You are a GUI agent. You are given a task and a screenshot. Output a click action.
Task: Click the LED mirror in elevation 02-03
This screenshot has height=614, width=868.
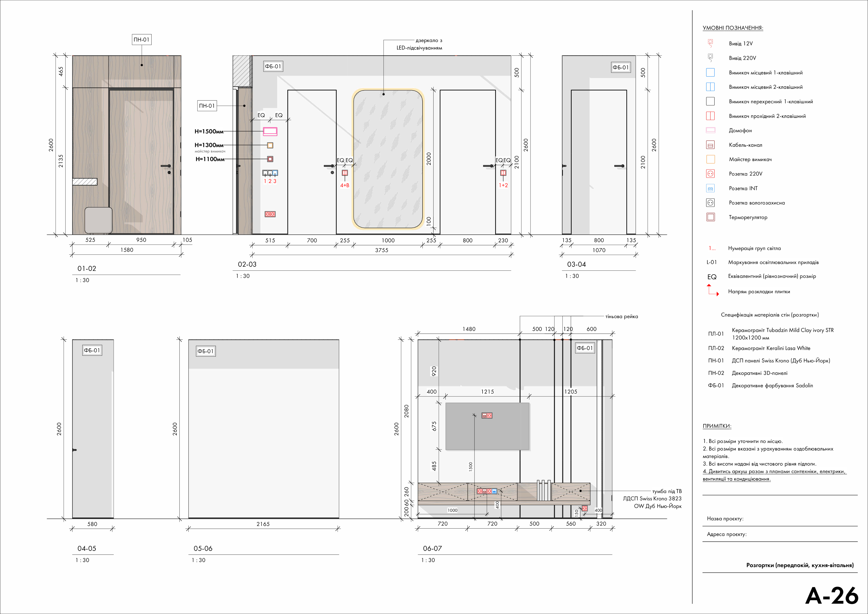(388, 159)
